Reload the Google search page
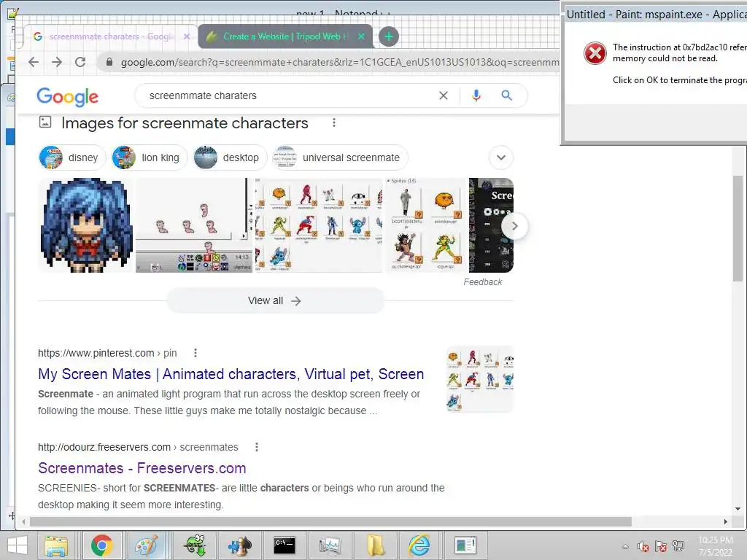 click(80, 62)
